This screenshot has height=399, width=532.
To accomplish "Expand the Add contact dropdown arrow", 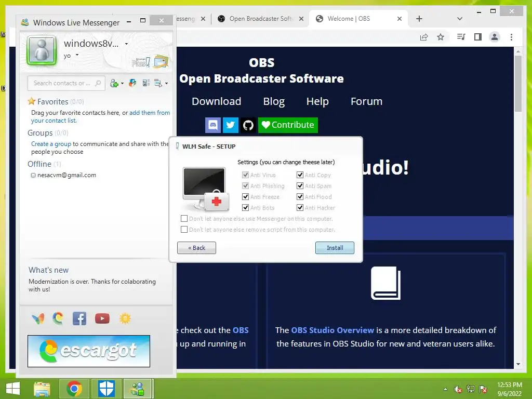I will (x=122, y=84).
